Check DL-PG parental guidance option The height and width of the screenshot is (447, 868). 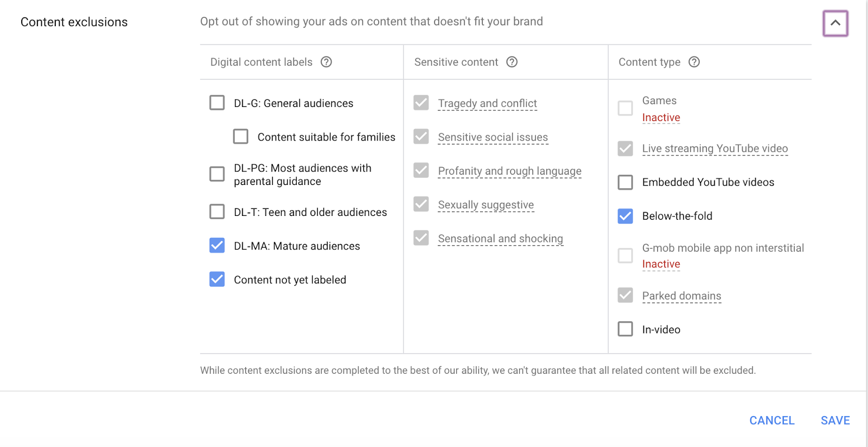pos(217,174)
